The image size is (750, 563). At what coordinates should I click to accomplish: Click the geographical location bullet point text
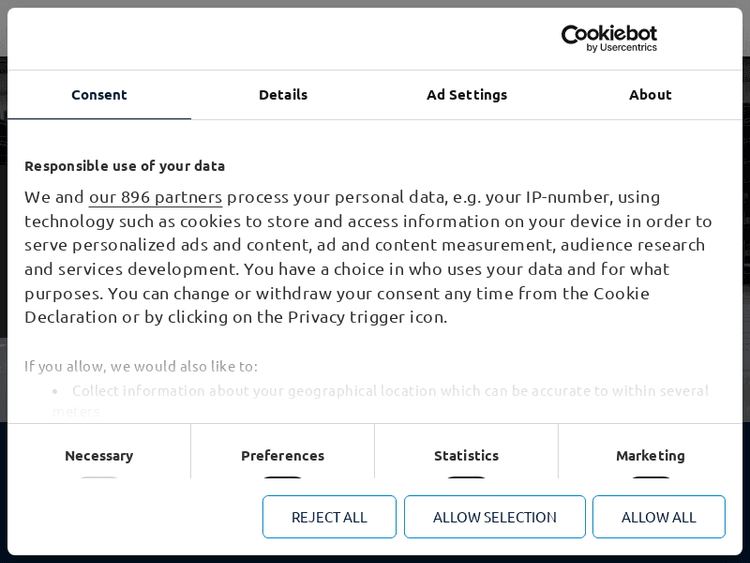[x=390, y=390]
